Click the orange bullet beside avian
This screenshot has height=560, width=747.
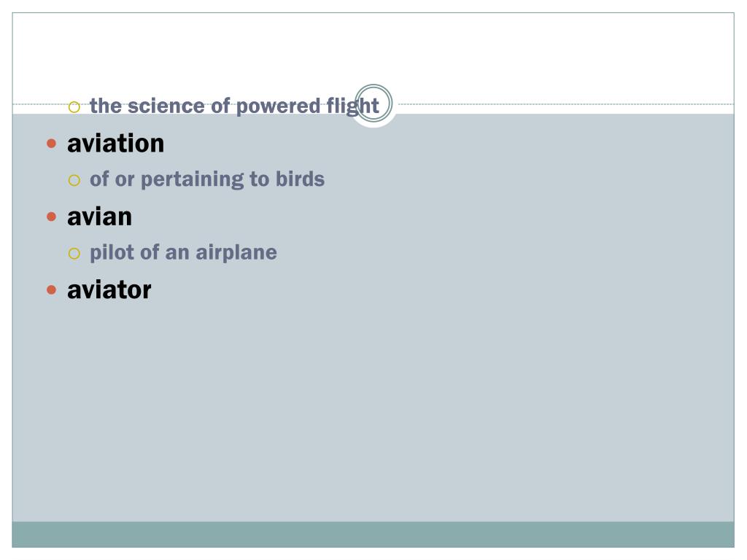pyautogui.click(x=52, y=217)
